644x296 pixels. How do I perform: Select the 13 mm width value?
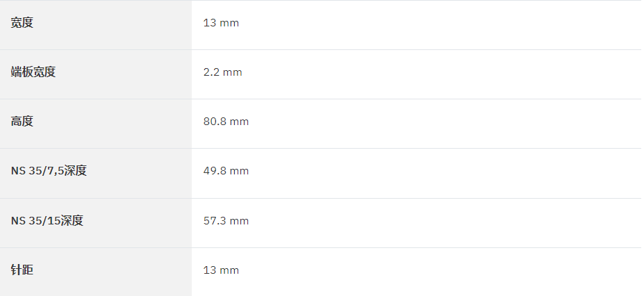(x=221, y=23)
